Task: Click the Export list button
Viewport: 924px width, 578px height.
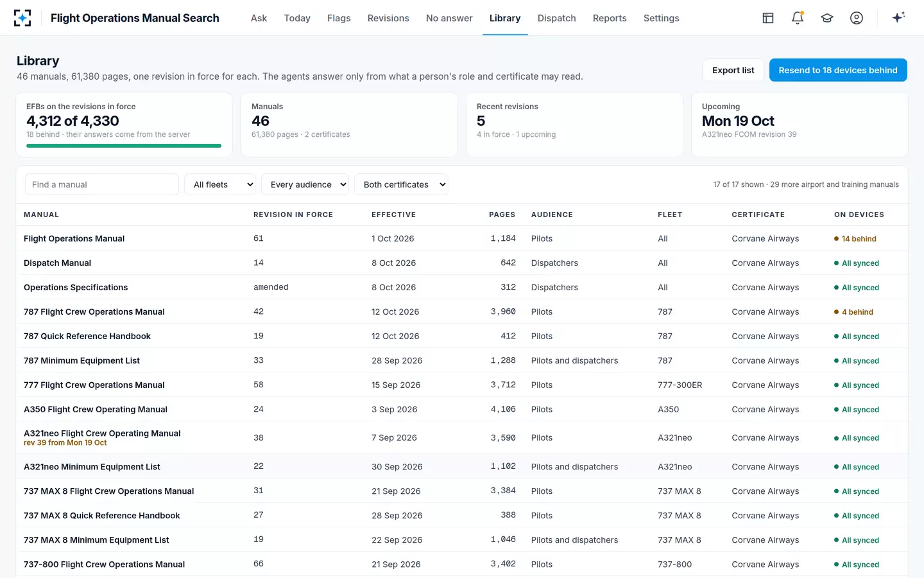Action: (x=733, y=70)
